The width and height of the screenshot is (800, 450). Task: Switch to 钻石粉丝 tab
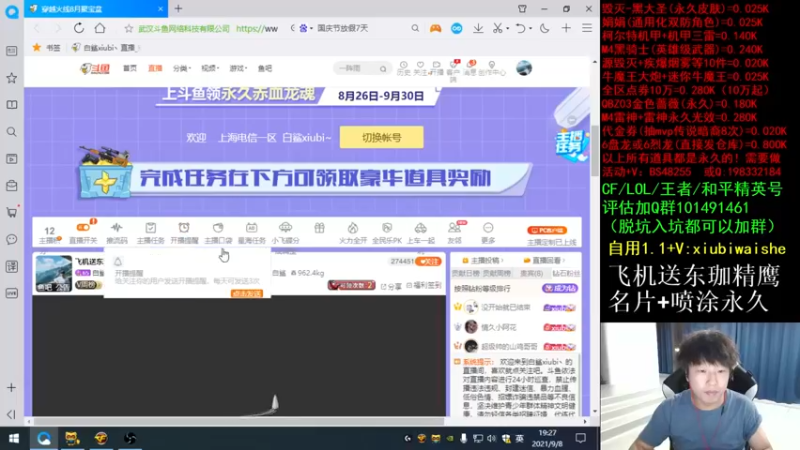[566, 273]
